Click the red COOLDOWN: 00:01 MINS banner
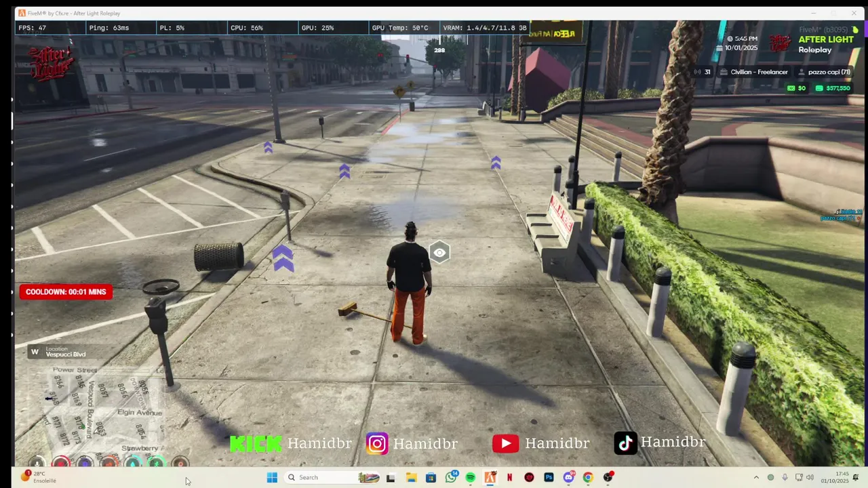 [x=66, y=292]
